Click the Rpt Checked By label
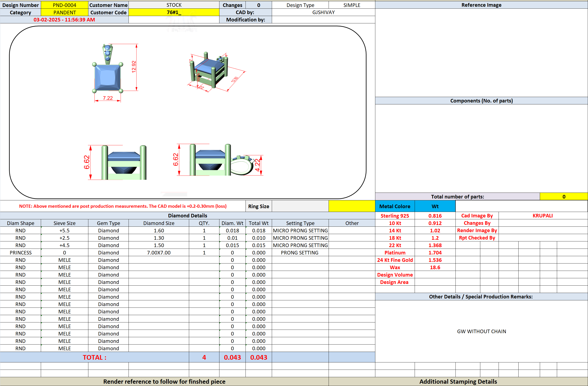 (477, 238)
